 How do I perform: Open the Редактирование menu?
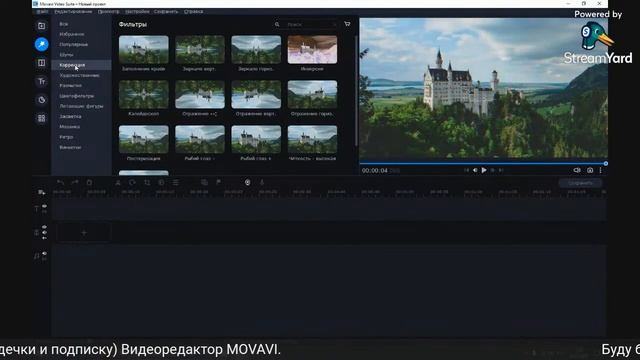pyautogui.click(x=73, y=12)
